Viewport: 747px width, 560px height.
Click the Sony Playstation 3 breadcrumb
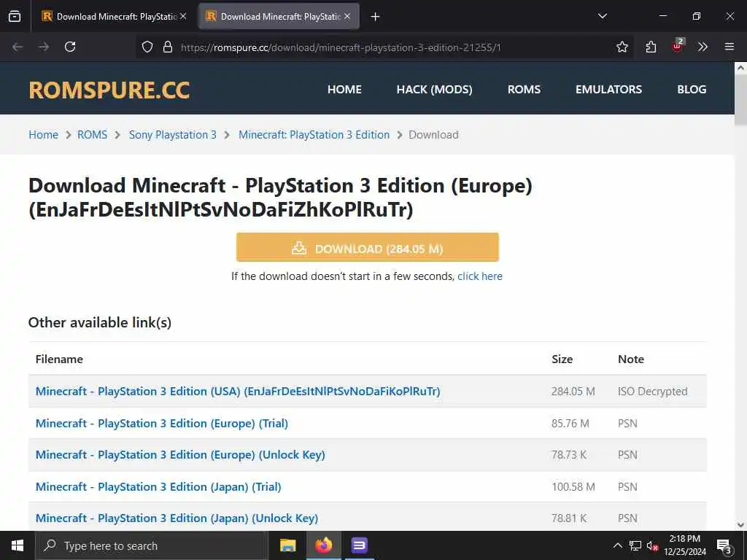click(172, 135)
